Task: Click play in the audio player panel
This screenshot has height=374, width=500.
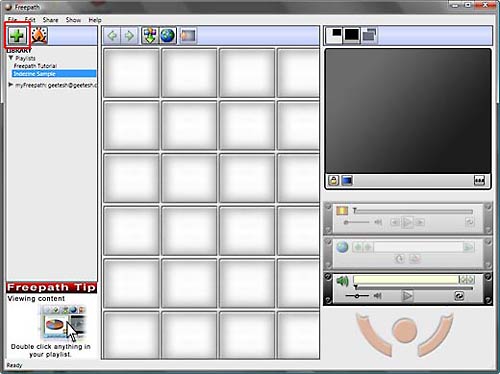Action: pos(407,296)
